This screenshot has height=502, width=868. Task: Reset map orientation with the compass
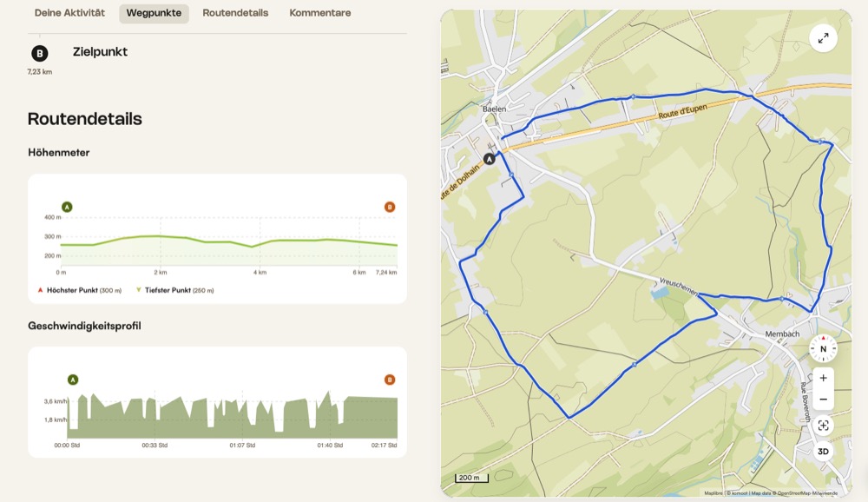pyautogui.click(x=823, y=349)
